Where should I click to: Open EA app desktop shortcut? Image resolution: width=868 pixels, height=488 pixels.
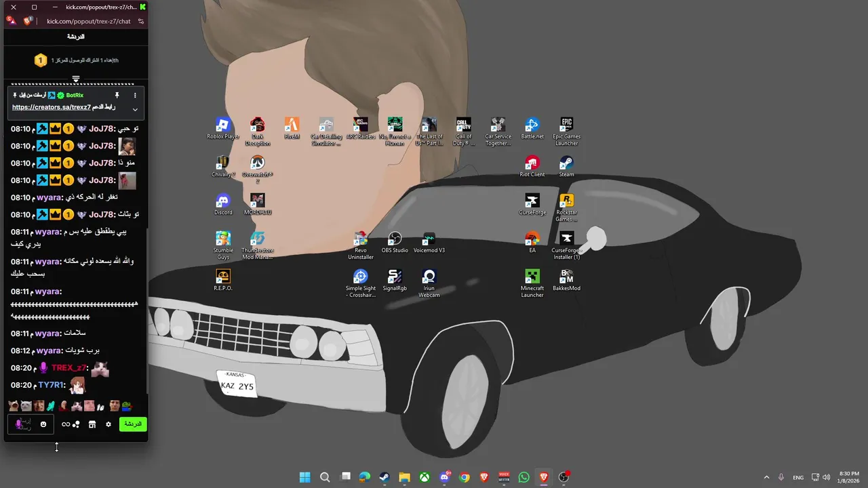[x=532, y=243]
